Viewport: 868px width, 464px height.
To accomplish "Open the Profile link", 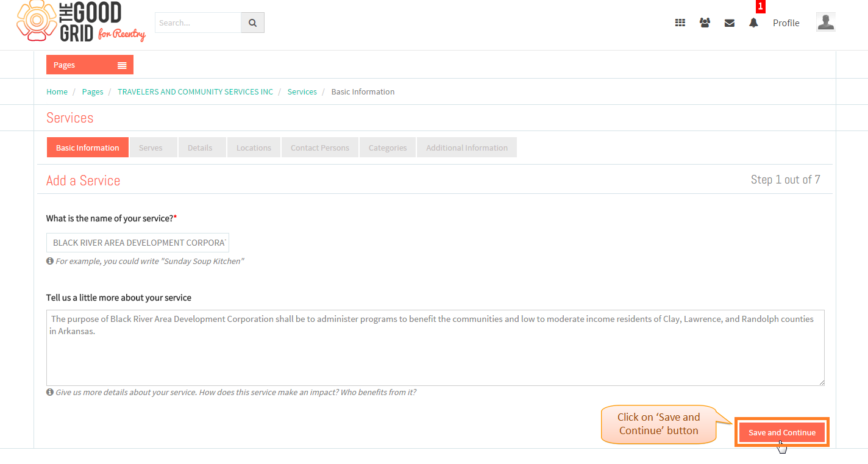I will (x=786, y=23).
